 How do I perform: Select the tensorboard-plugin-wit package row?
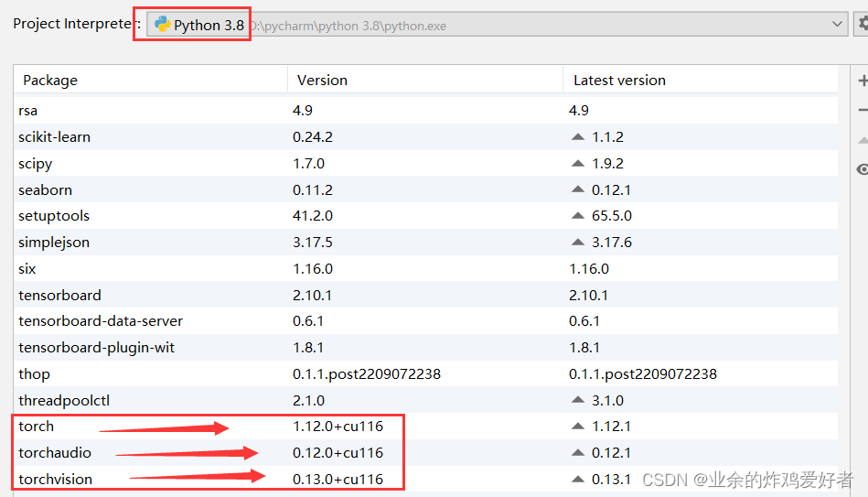[x=425, y=348]
